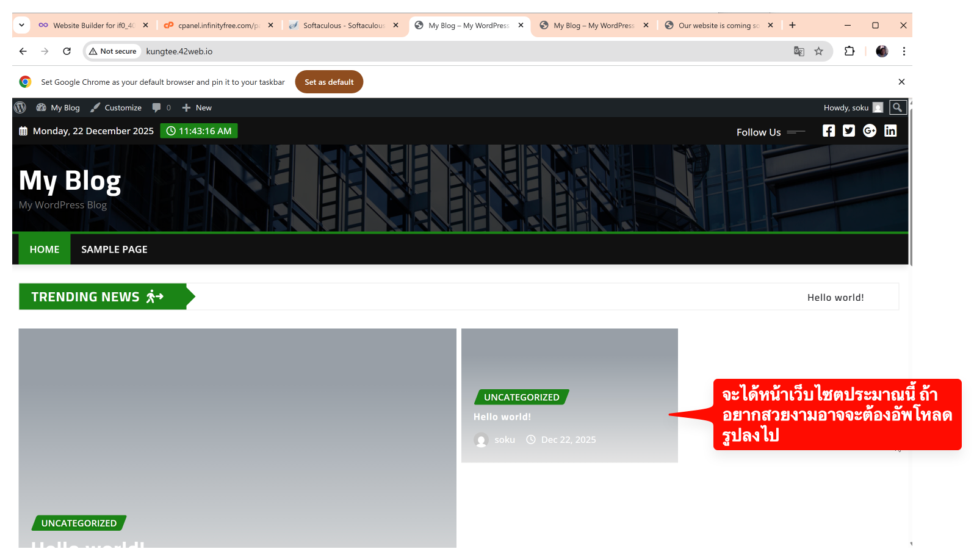This screenshot has height=560, width=974.
Task: Click the Google Plus social icon
Action: (x=870, y=131)
